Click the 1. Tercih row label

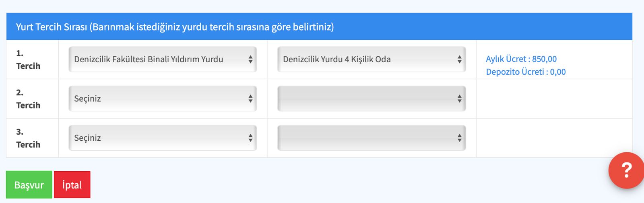28,59
